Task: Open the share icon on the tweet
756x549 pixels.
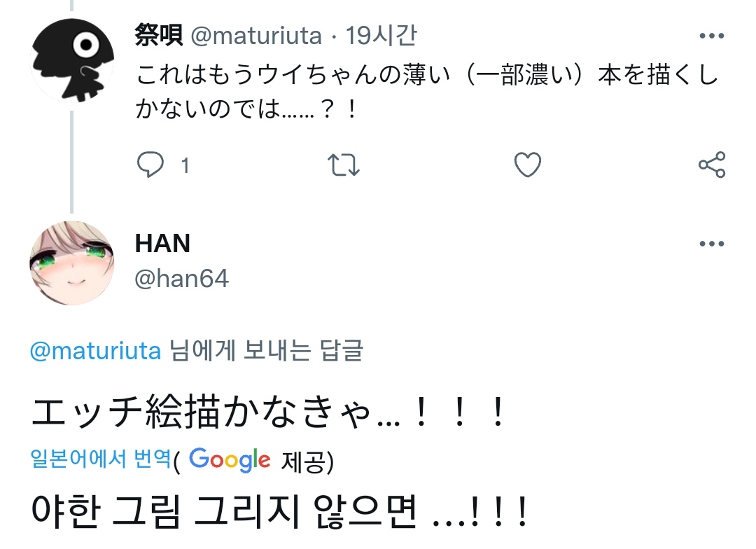Action: click(712, 165)
